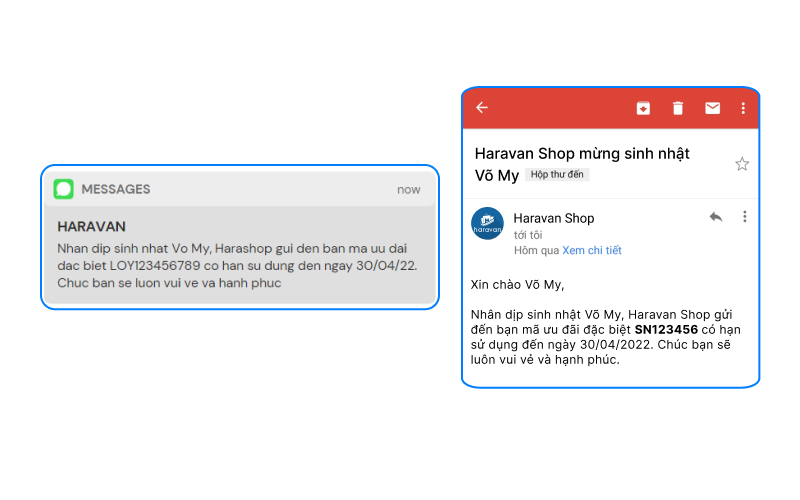
Task: Open the "Xem chi tiết" link
Action: pyautogui.click(x=592, y=251)
